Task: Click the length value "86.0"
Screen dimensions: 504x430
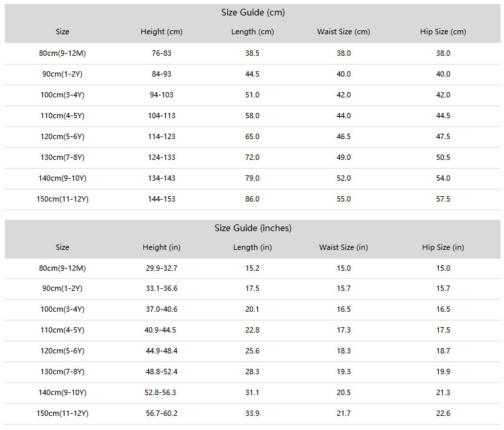Action: pos(253,199)
